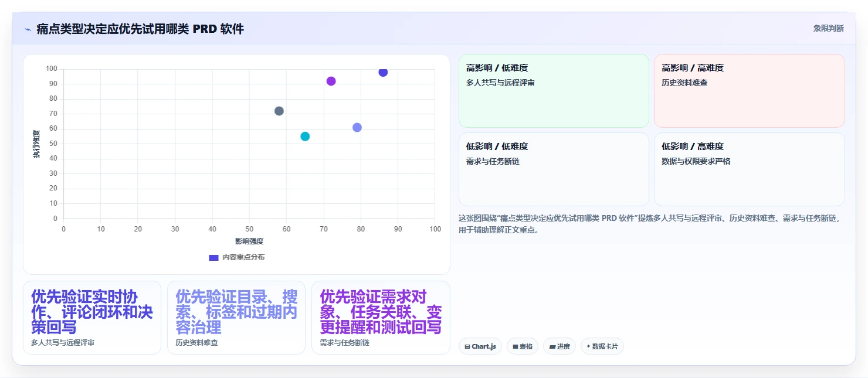Click the 表格 tag chip

pos(523,346)
